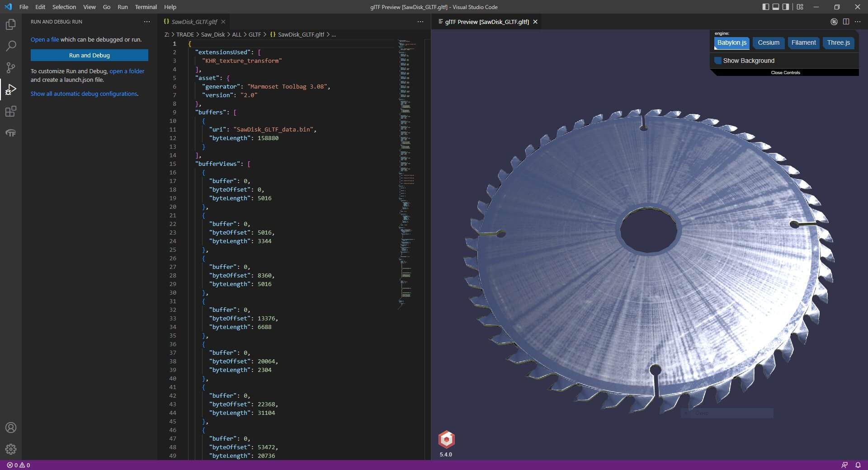Screen dimensions: 868x470
Task: Collapse the preview controls with Close Controls
Action: (x=785, y=73)
